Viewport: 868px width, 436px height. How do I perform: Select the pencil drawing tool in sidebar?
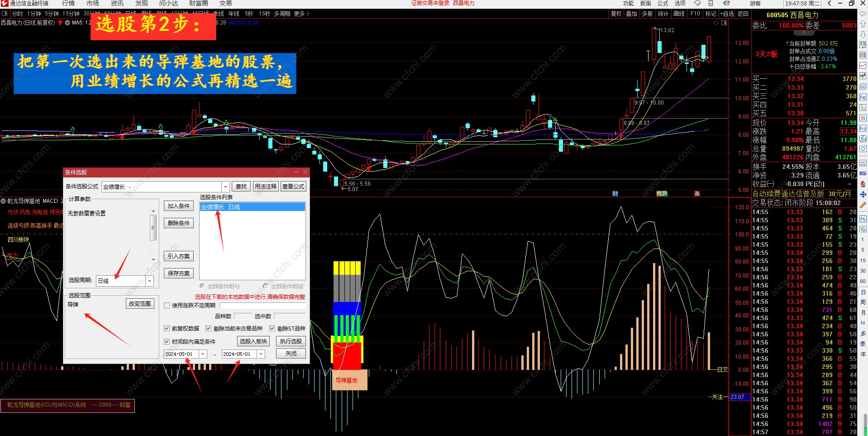pyautogui.click(x=863, y=205)
